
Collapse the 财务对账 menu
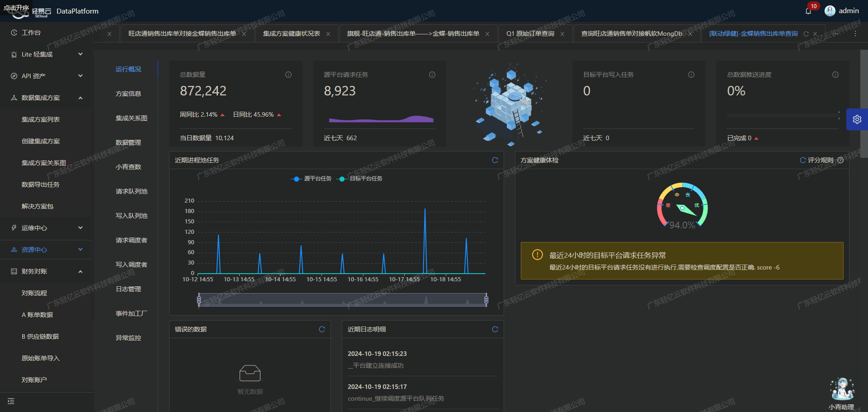[x=47, y=271]
